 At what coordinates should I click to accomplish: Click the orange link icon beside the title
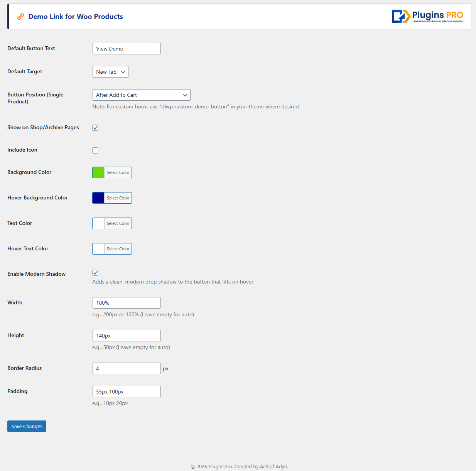[20, 17]
